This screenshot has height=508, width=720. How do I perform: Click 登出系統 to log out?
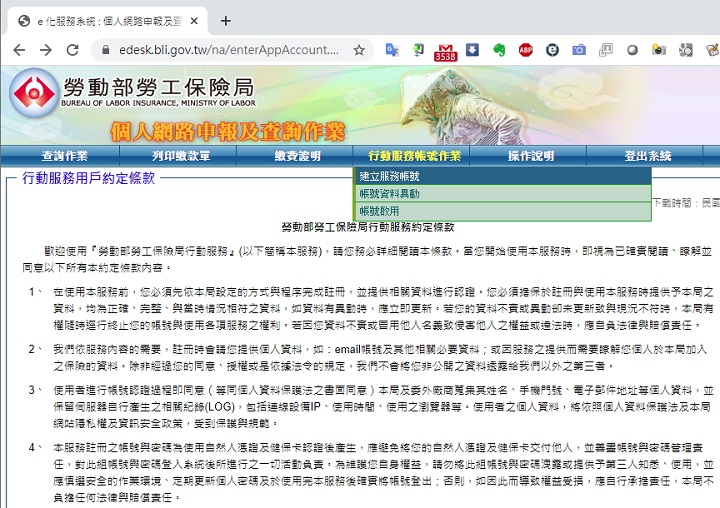[x=647, y=156]
